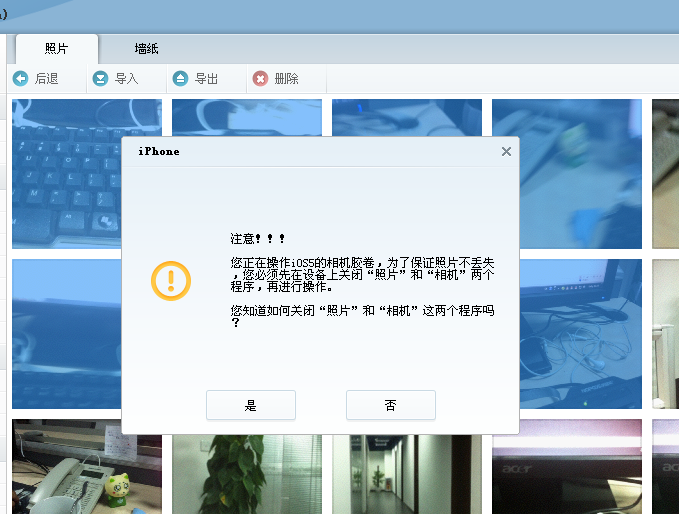The height and width of the screenshot is (514, 679).
Task: Click the blue back arrow icon
Action: [20, 78]
